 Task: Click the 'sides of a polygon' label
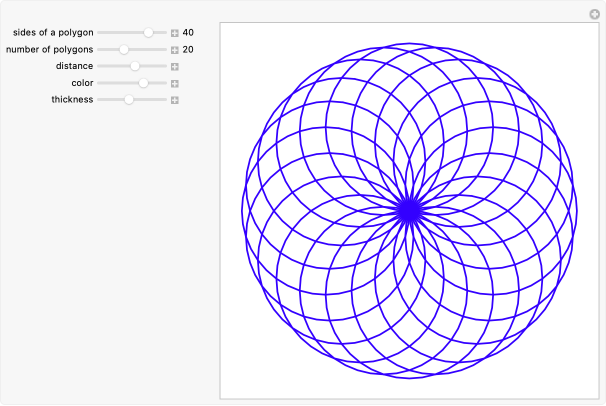click(x=53, y=32)
